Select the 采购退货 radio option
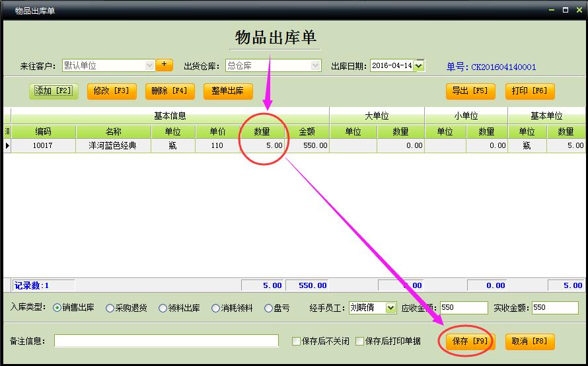This screenshot has width=588, height=366. pos(110,308)
